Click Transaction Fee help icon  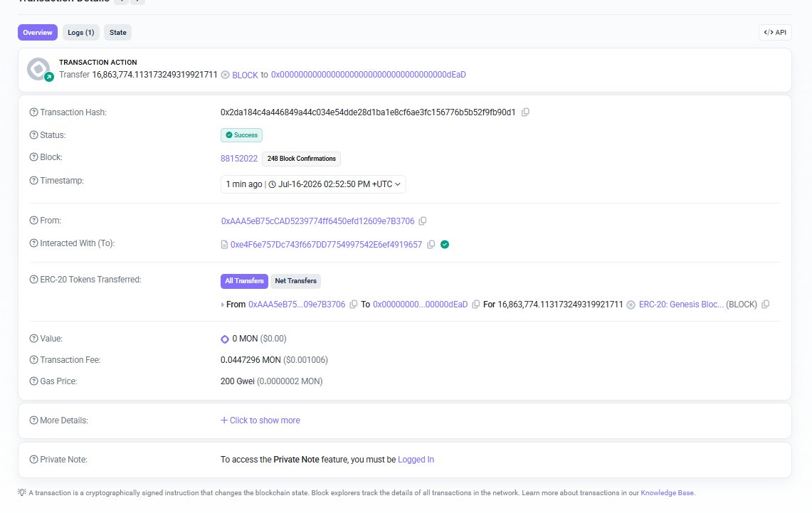click(x=33, y=360)
